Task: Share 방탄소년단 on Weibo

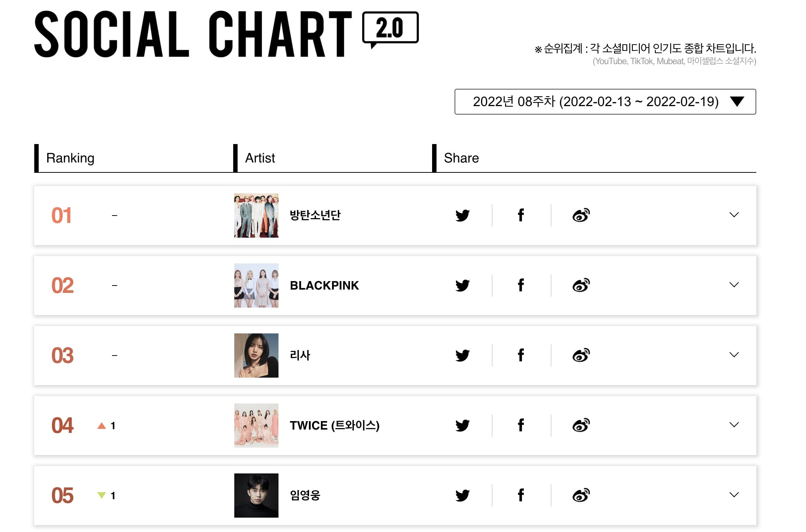Action: coord(581,215)
